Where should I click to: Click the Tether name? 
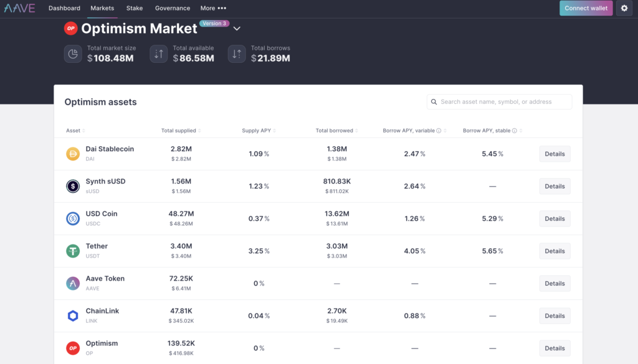click(97, 246)
